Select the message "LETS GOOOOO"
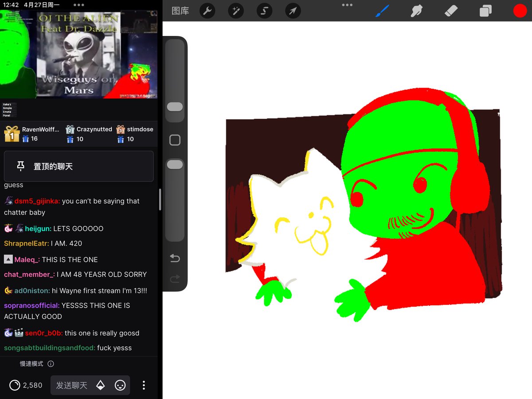The image size is (532, 399). click(78, 228)
